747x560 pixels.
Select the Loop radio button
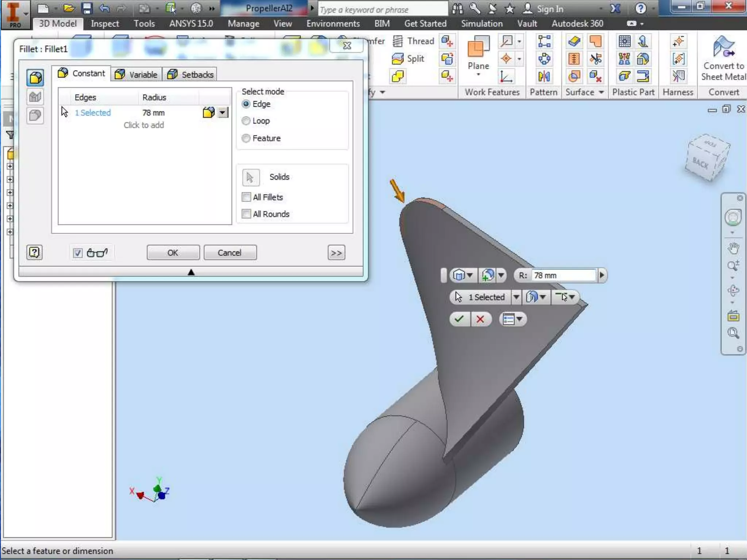click(246, 121)
